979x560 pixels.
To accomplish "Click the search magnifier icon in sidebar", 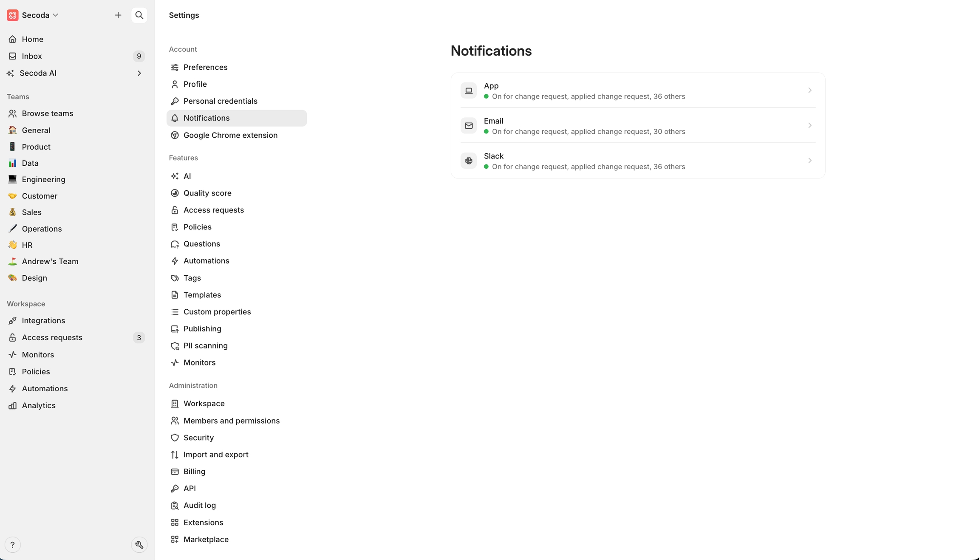I will point(139,15).
